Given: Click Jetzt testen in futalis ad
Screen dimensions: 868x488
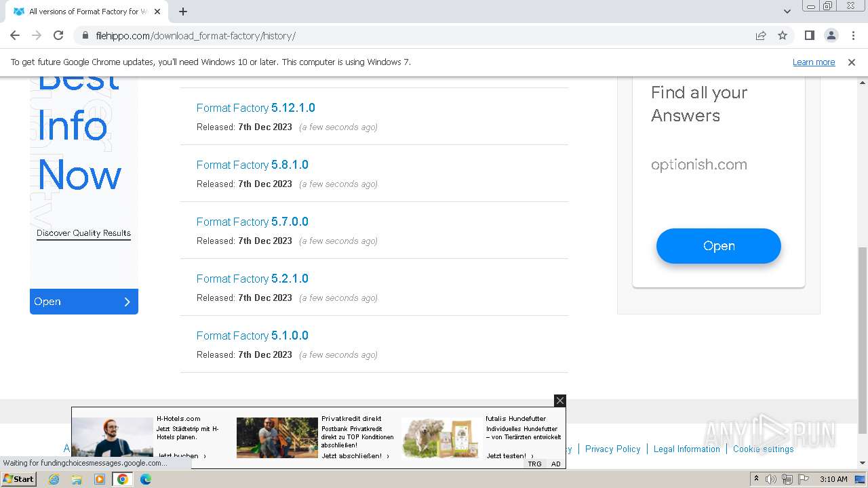Looking at the screenshot, I should pos(510,456).
